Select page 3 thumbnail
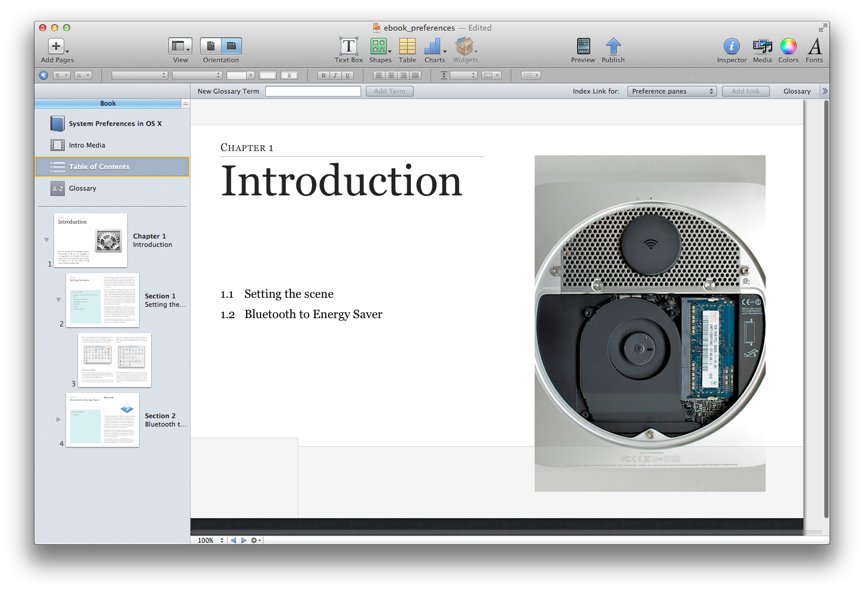 pyautogui.click(x=114, y=360)
